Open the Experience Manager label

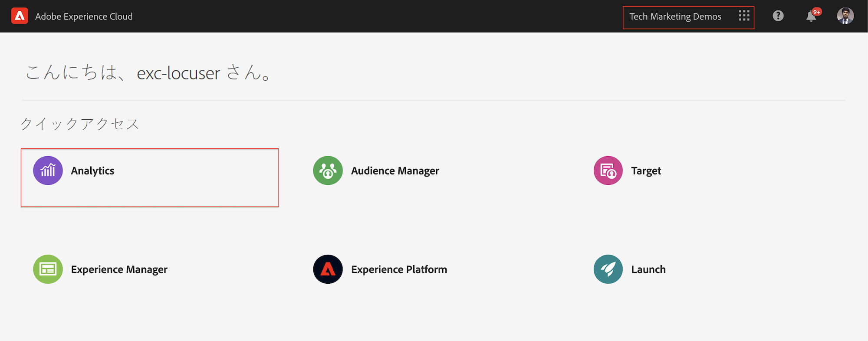point(119,269)
